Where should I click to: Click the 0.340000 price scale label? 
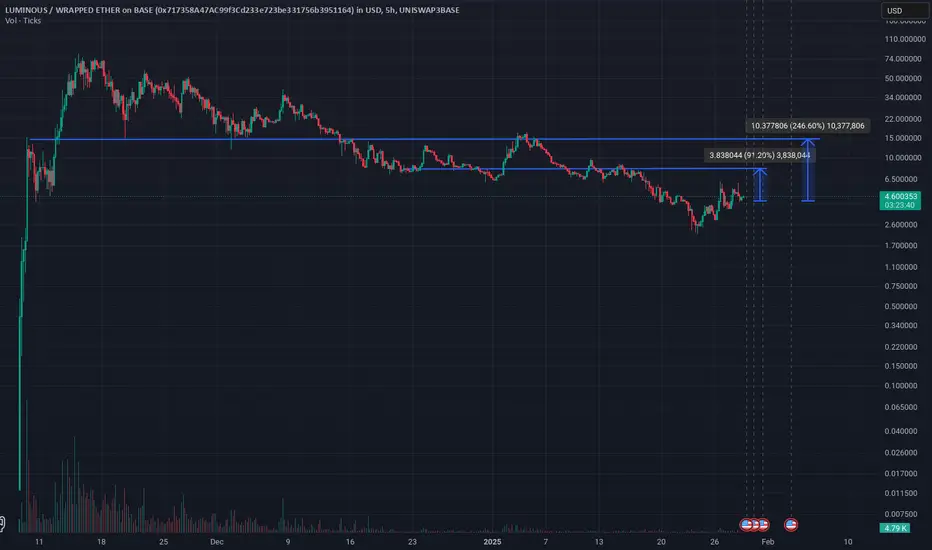coord(902,326)
